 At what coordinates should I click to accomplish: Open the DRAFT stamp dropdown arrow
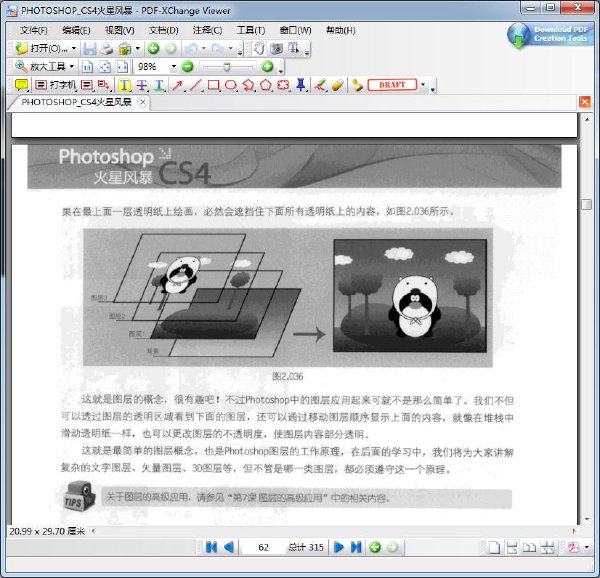423,85
